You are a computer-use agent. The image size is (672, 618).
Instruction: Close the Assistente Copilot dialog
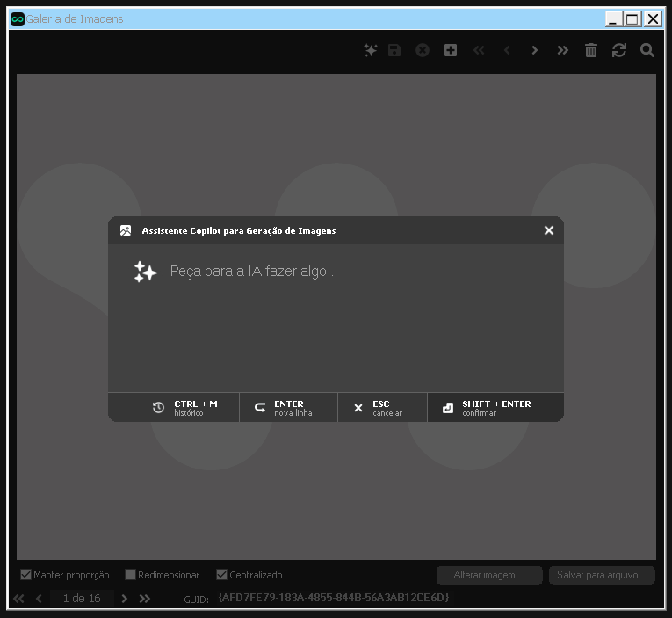point(549,230)
